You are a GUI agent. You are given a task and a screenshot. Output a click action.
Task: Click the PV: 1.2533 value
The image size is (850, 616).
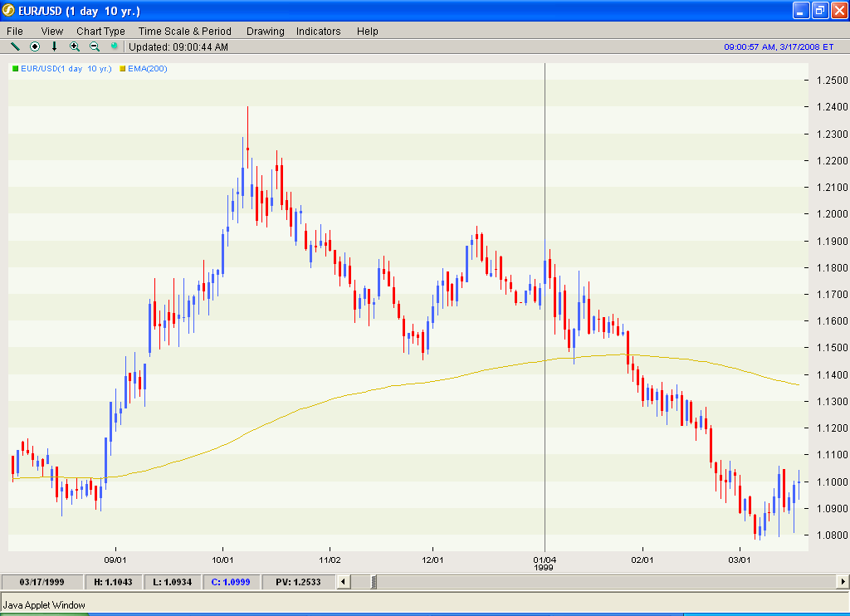pyautogui.click(x=298, y=582)
